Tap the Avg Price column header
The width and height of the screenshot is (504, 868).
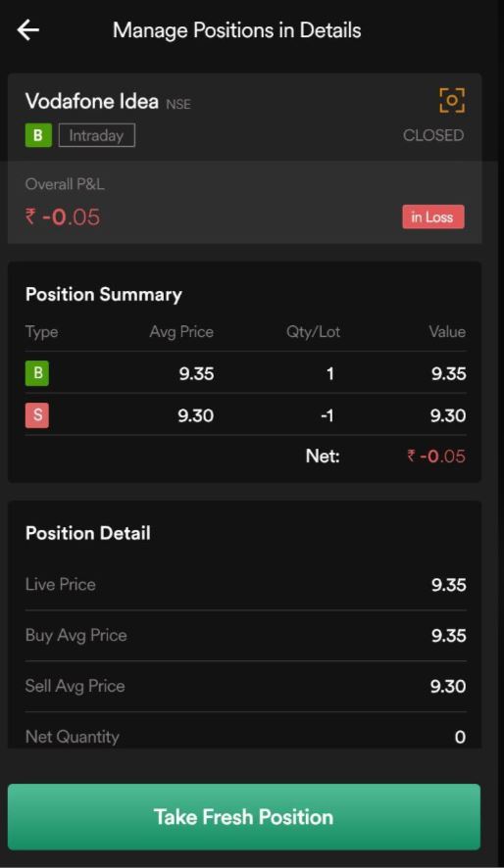tap(181, 331)
